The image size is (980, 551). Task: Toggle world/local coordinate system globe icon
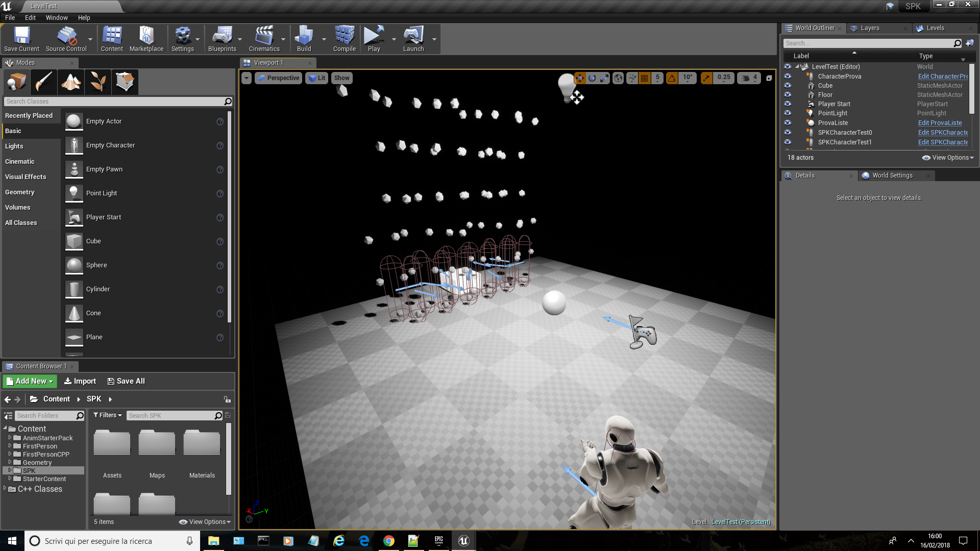pos(618,78)
